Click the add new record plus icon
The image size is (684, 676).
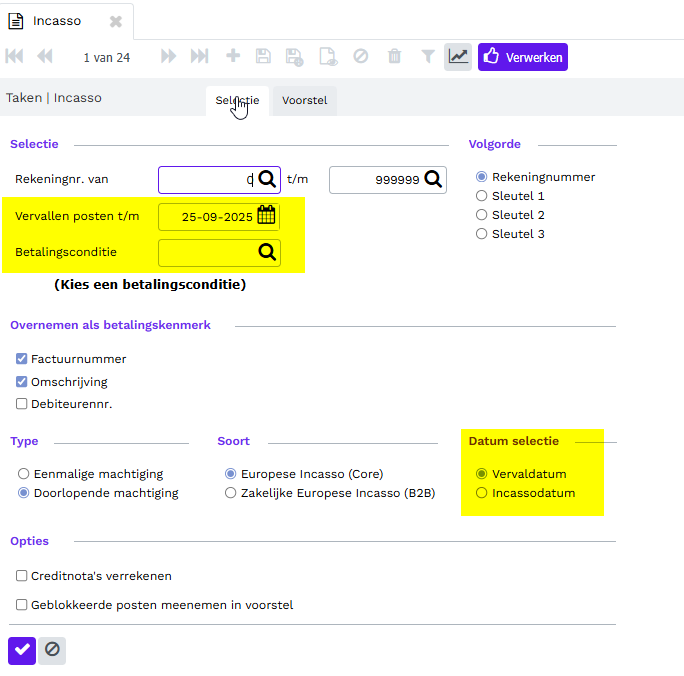[233, 57]
